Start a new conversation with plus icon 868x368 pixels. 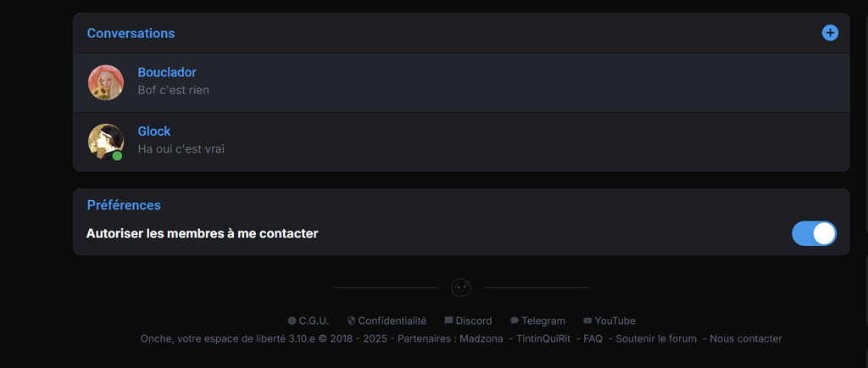click(x=830, y=33)
